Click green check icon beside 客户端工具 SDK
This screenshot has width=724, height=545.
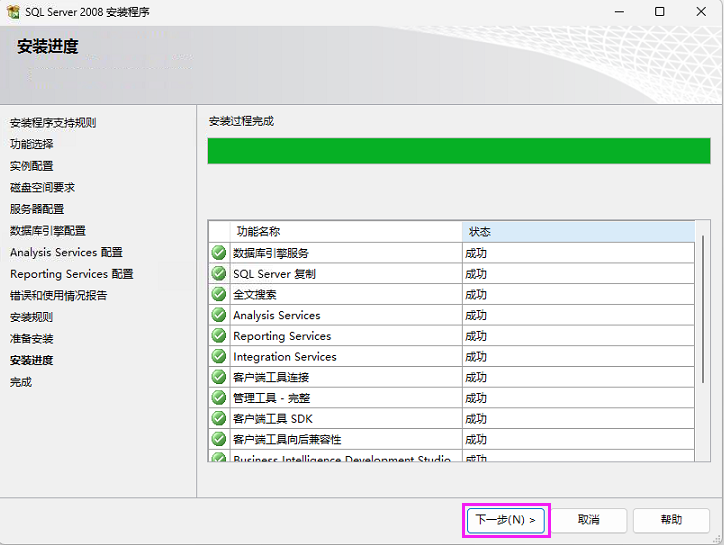(219, 418)
